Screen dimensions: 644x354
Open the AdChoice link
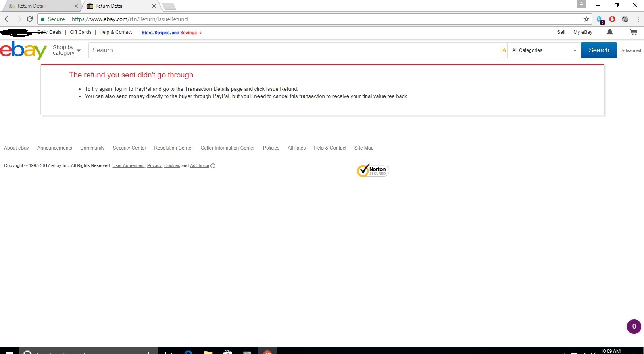coord(200,166)
